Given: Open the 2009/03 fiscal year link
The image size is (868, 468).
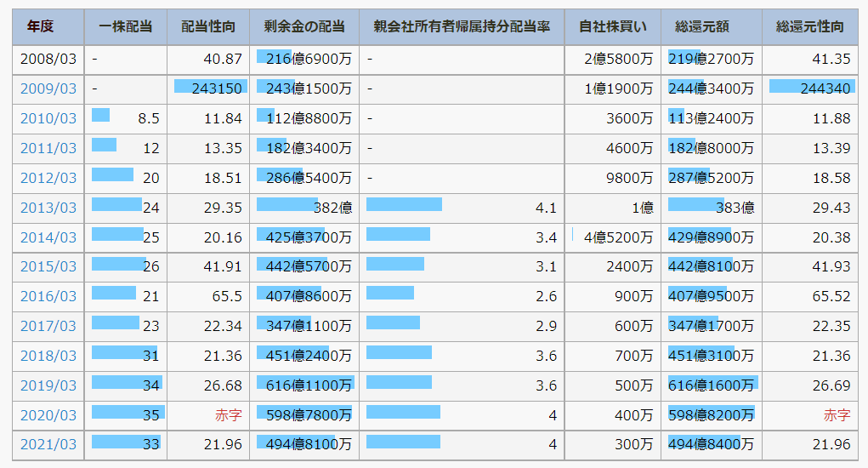Looking at the screenshot, I should click(x=48, y=88).
